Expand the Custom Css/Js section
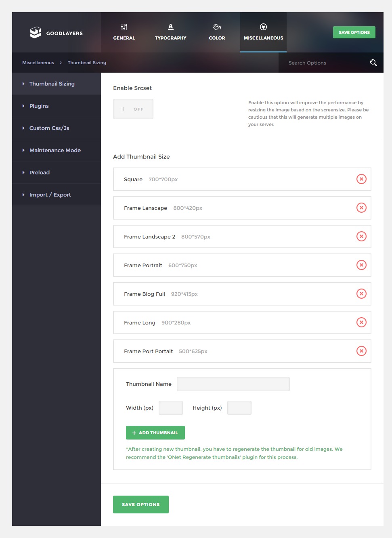 49,128
